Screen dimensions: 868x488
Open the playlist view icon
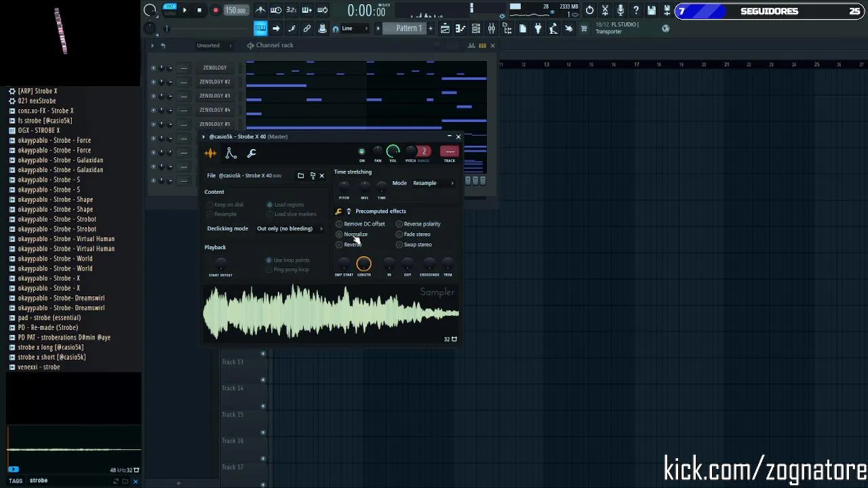pos(445,28)
